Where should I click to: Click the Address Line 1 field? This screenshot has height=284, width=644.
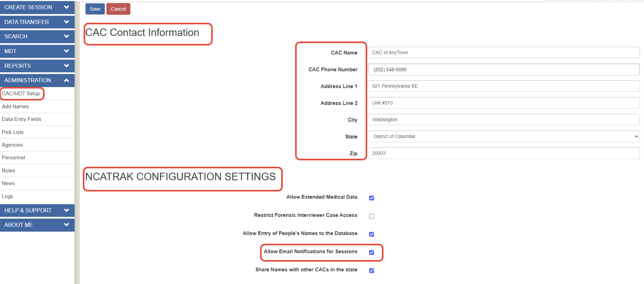point(504,86)
